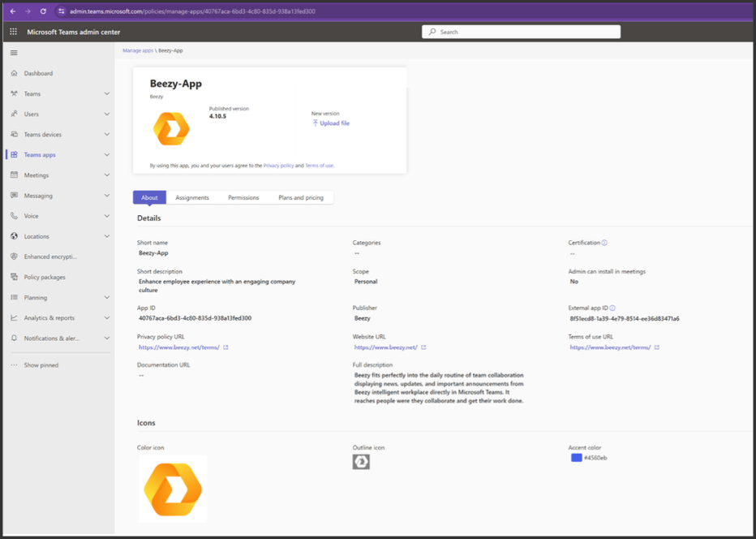Click the Teams apps icon
Viewport: 756px width, 539px height.
click(14, 155)
